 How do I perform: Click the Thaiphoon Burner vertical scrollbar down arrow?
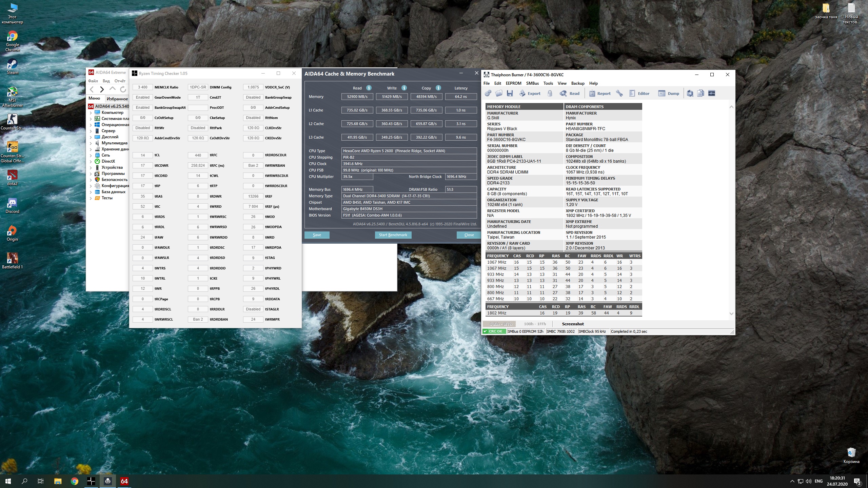[731, 313]
